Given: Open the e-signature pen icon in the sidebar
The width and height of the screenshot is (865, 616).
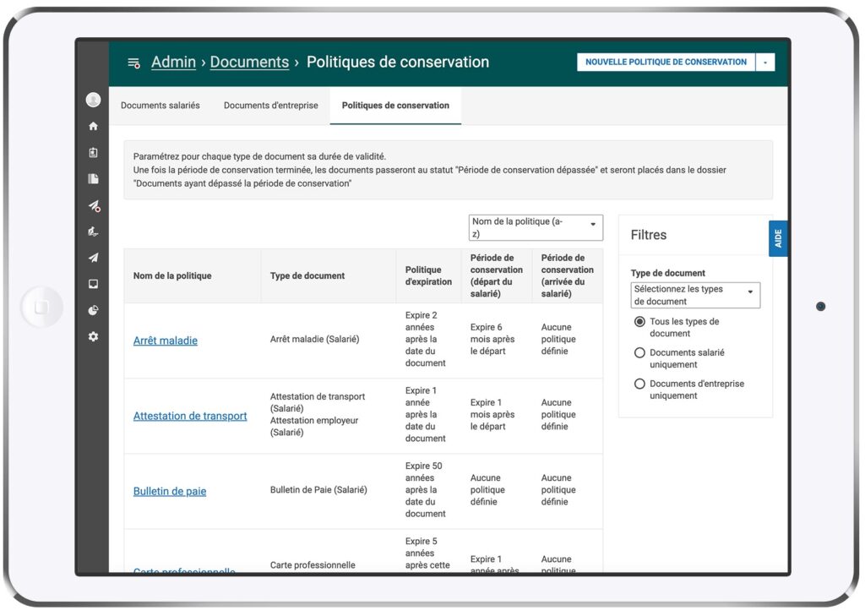Looking at the screenshot, I should (93, 232).
